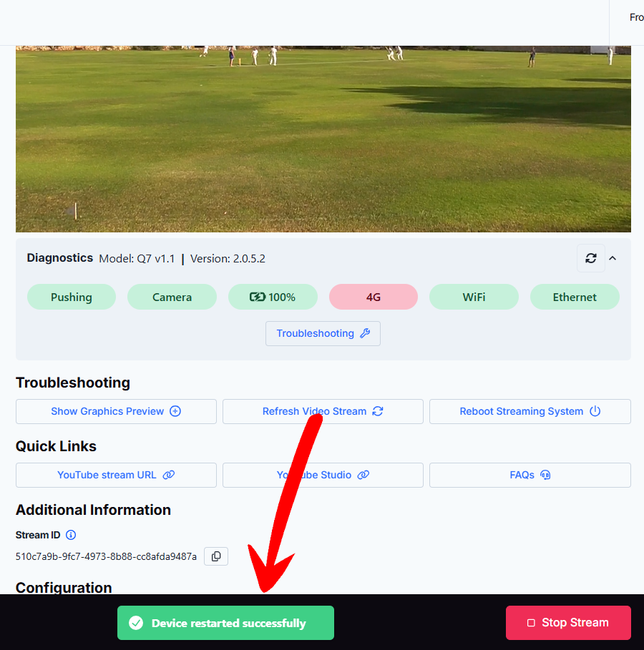Reboot Streaming System
This screenshot has width=644, height=650.
pos(530,411)
